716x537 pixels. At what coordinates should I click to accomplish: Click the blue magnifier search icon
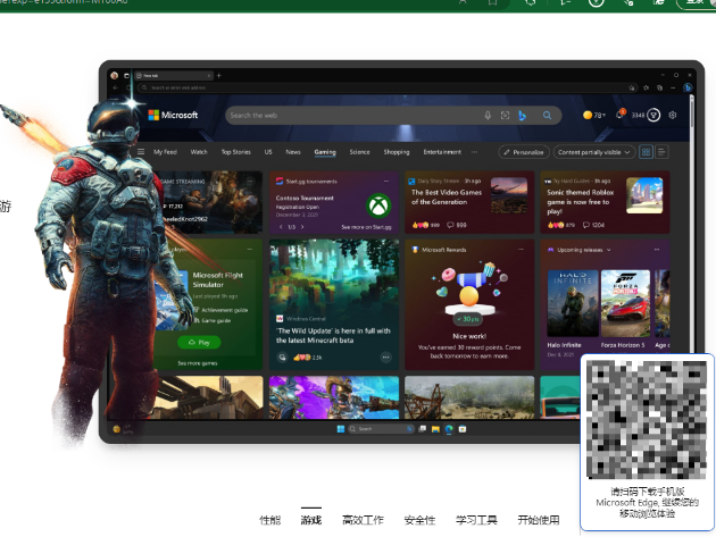click(x=547, y=116)
